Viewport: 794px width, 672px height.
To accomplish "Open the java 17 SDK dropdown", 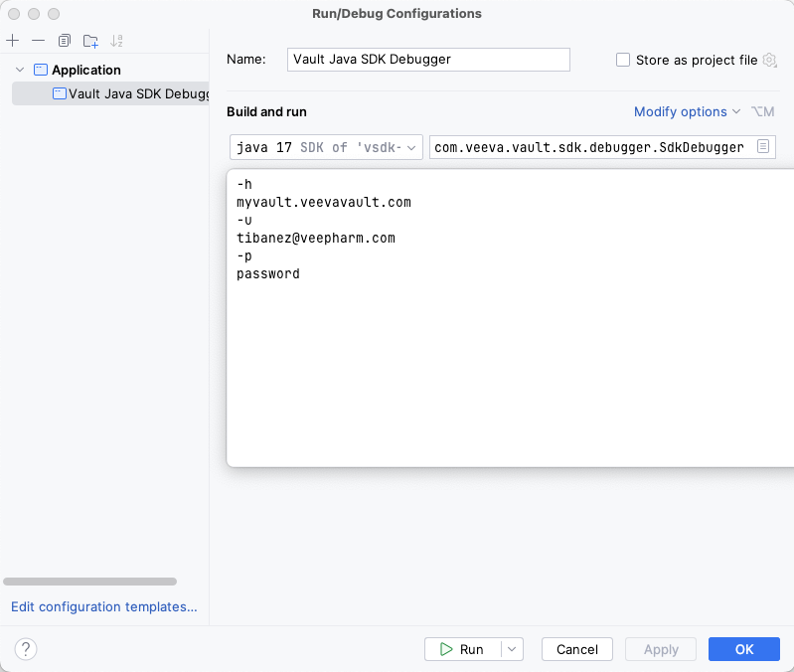I will click(326, 147).
